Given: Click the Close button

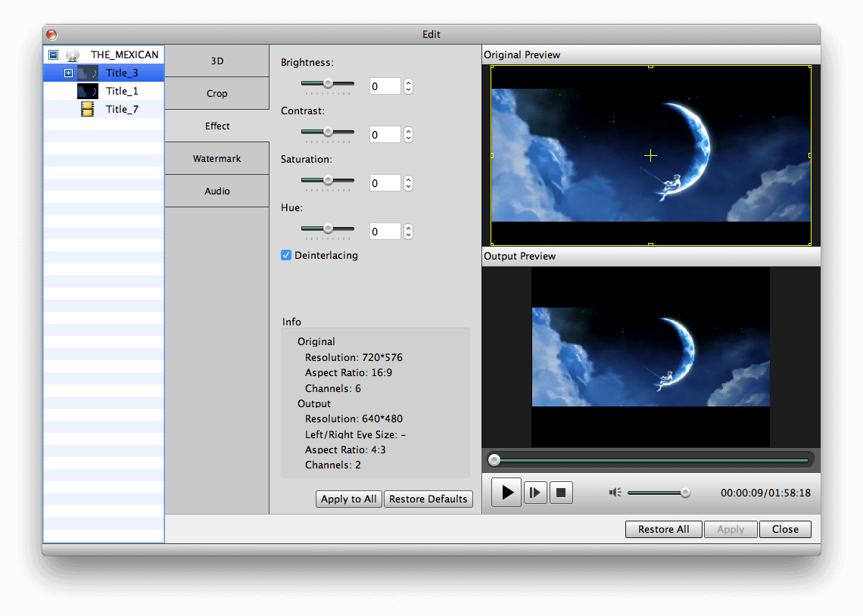Looking at the screenshot, I should [785, 529].
